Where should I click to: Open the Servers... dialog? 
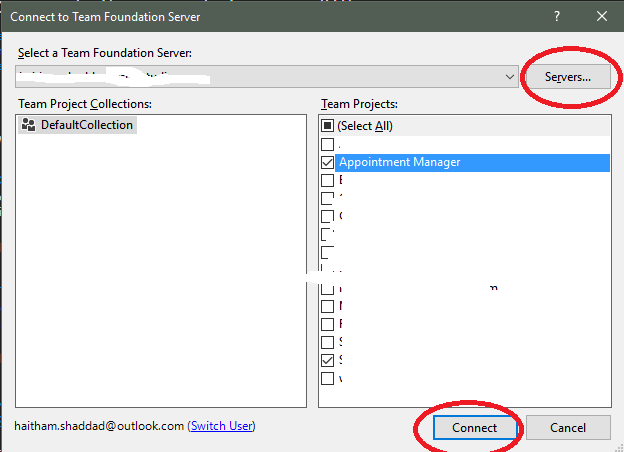(x=567, y=76)
